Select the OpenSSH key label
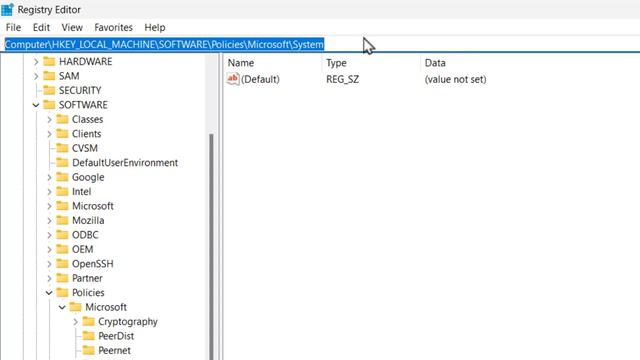 (x=93, y=264)
